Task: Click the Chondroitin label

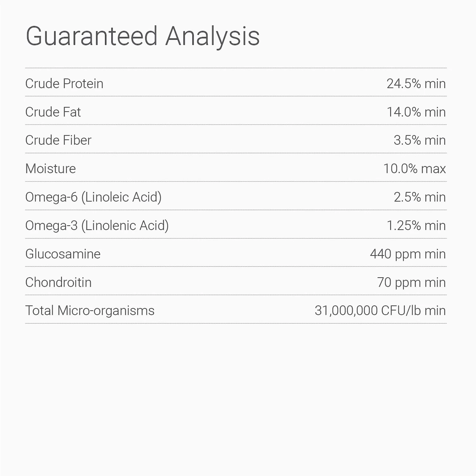Action: (58, 282)
